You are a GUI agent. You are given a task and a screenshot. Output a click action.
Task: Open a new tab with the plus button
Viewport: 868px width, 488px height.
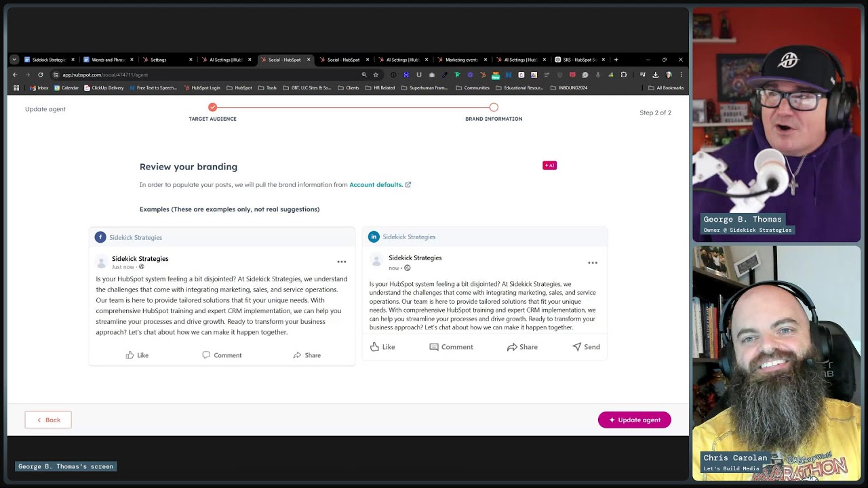616,60
